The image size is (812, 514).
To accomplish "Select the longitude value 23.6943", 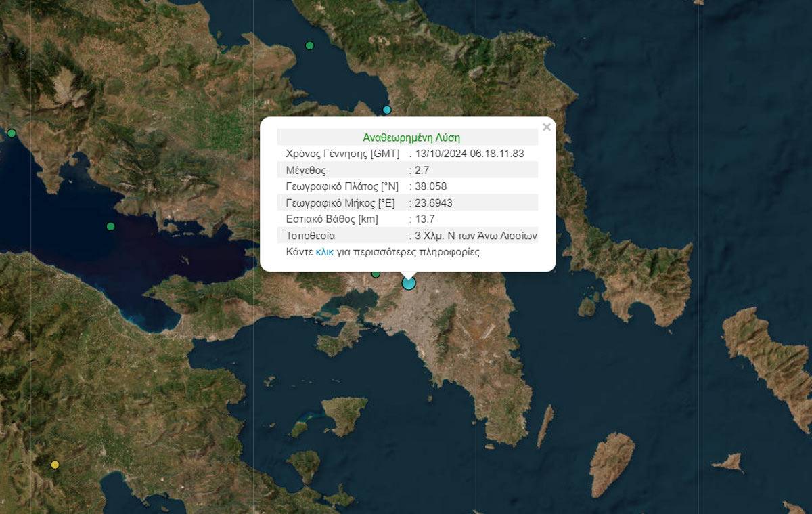I will pyautogui.click(x=434, y=202).
